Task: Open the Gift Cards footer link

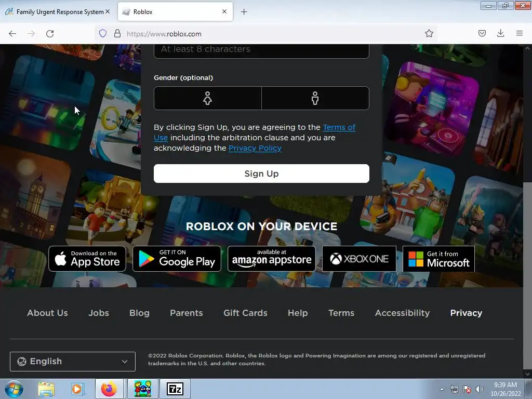Action: 245,313
